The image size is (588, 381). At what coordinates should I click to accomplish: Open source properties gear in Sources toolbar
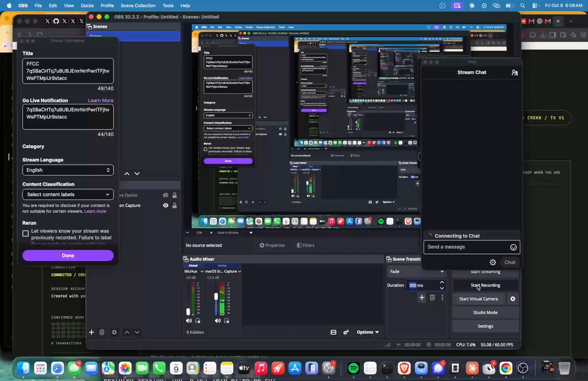click(x=114, y=332)
